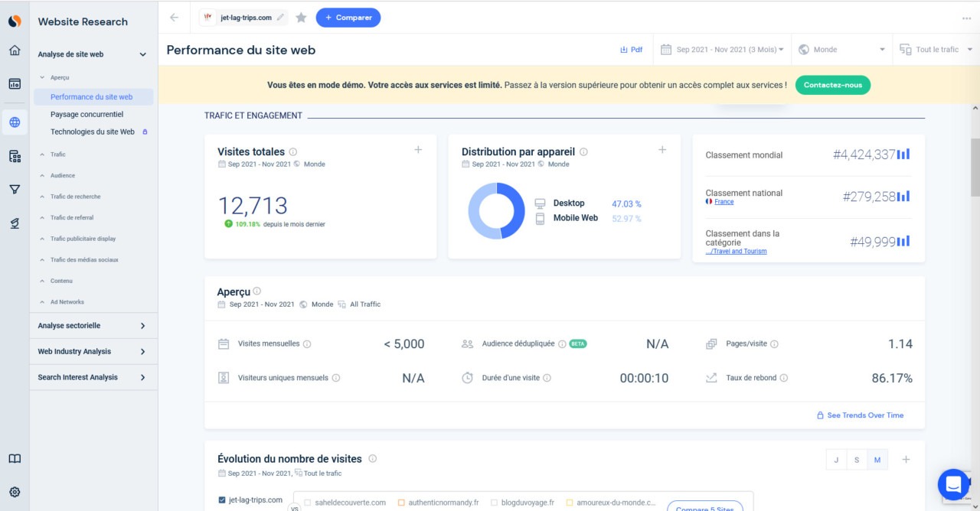Check the saheldecouverte.com checkbox
Image resolution: width=980 pixels, height=511 pixels.
(307, 503)
